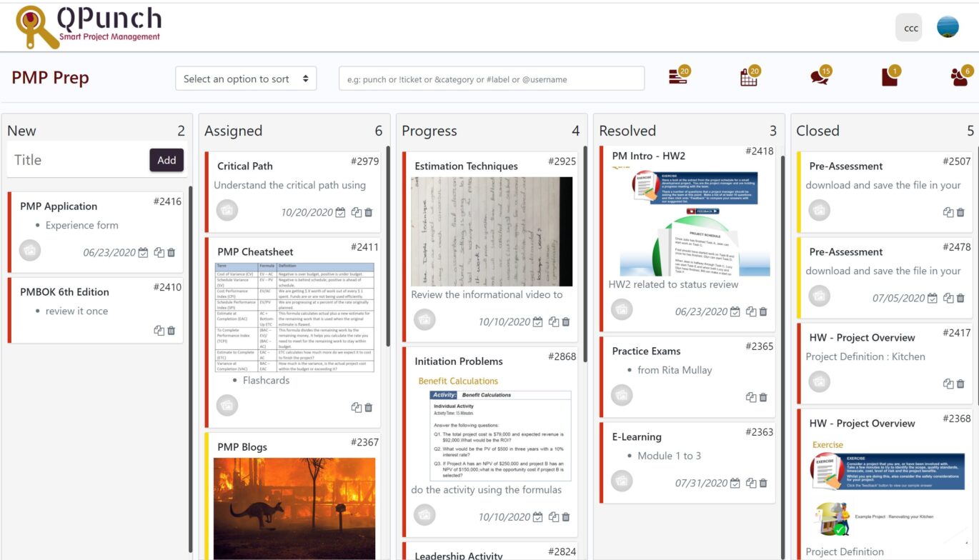Screen dimensions: 979x560
Task: Open the due date picker on Estimation Techniques
Action: click(x=538, y=321)
